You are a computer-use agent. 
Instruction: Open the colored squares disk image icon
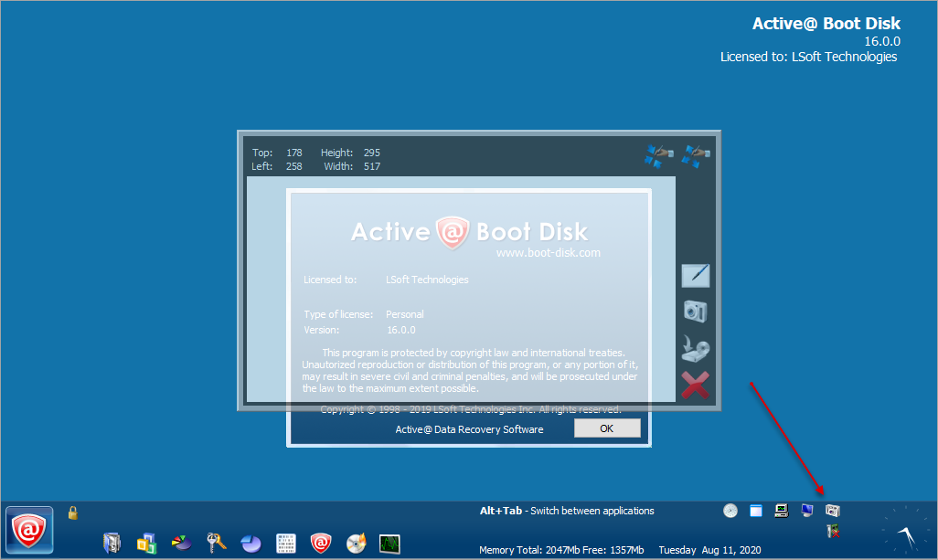point(146,544)
